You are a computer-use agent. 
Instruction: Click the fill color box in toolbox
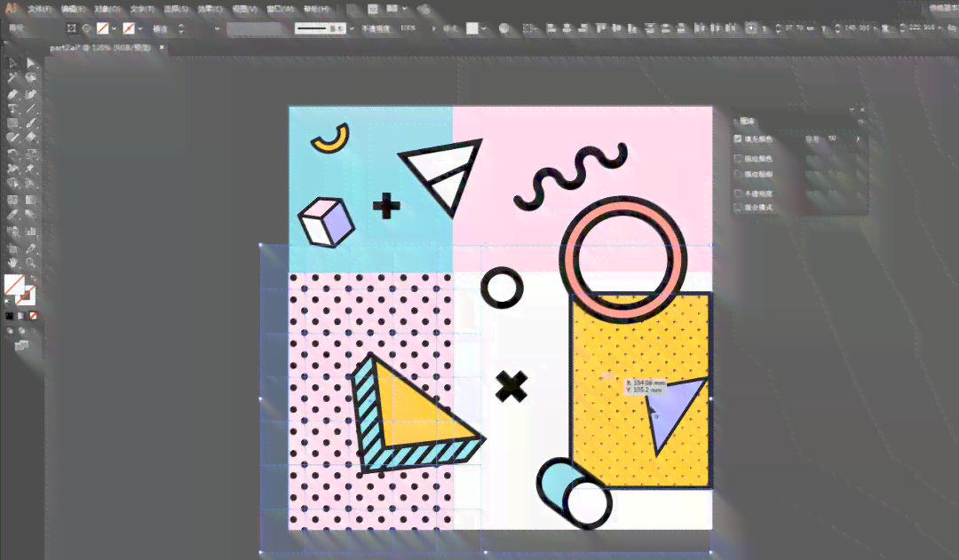(x=15, y=285)
